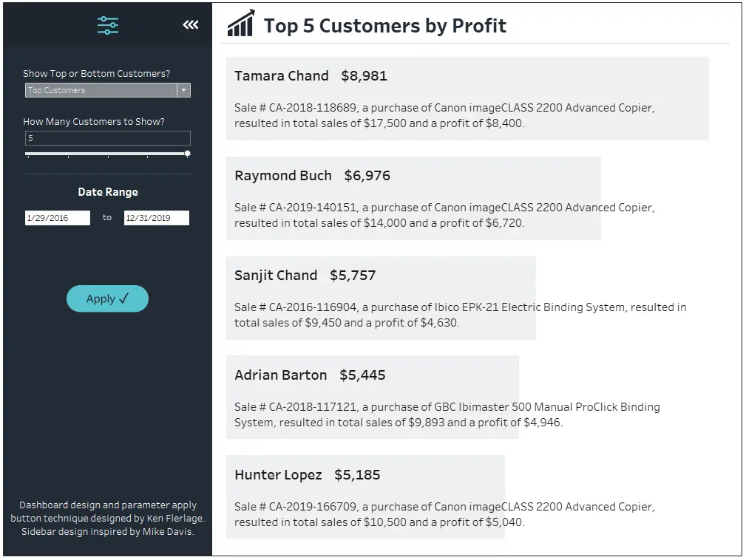Click the dashboard design credits text
746x560 pixels.
pyautogui.click(x=107, y=518)
